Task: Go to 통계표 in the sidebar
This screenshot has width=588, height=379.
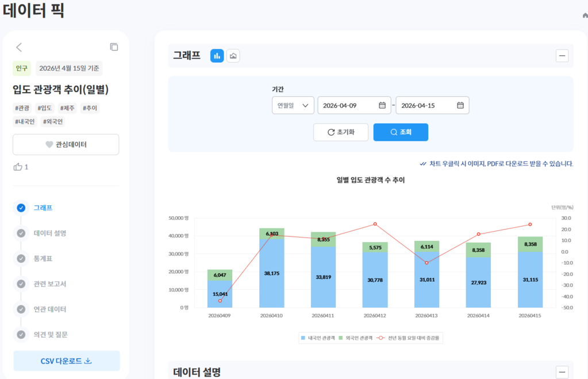Action: pyautogui.click(x=43, y=259)
